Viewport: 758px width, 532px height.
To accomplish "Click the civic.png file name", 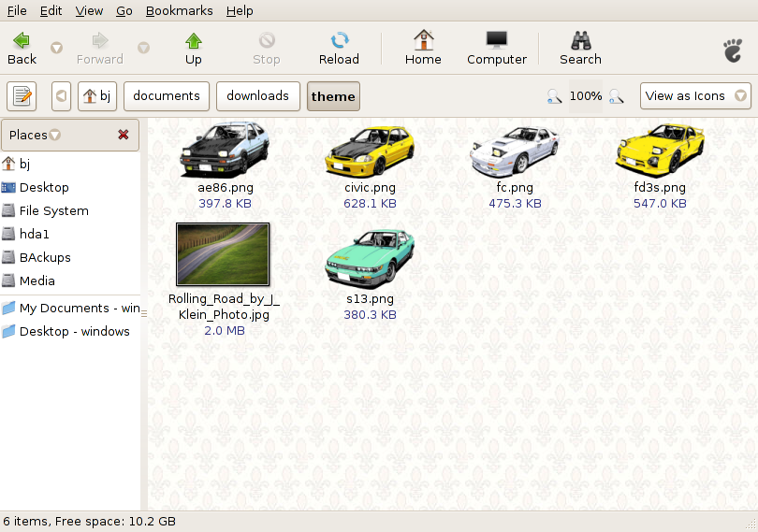I will [x=371, y=188].
